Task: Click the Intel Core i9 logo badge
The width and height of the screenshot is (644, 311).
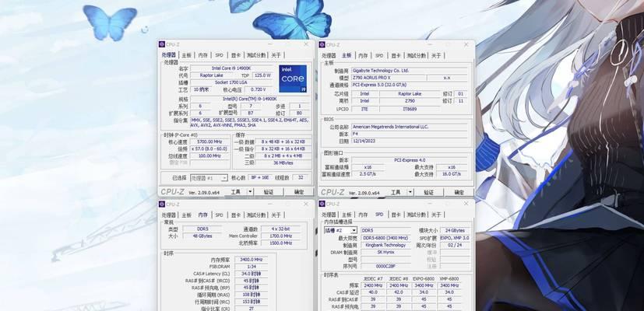Action: 293,79
